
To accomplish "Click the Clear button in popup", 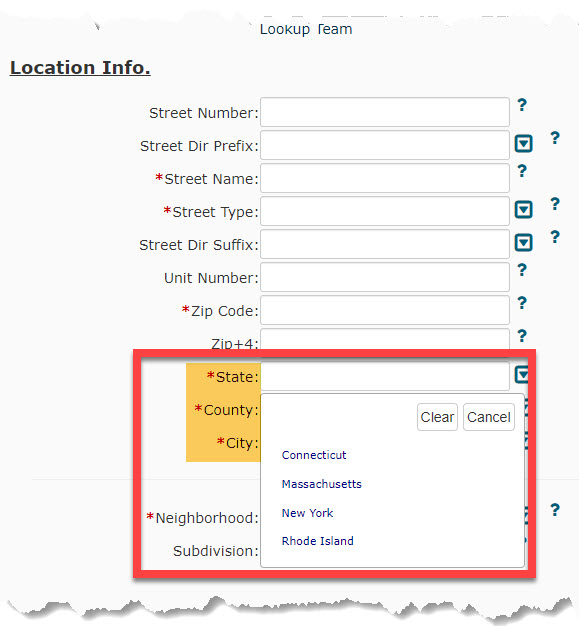I will 437,417.
